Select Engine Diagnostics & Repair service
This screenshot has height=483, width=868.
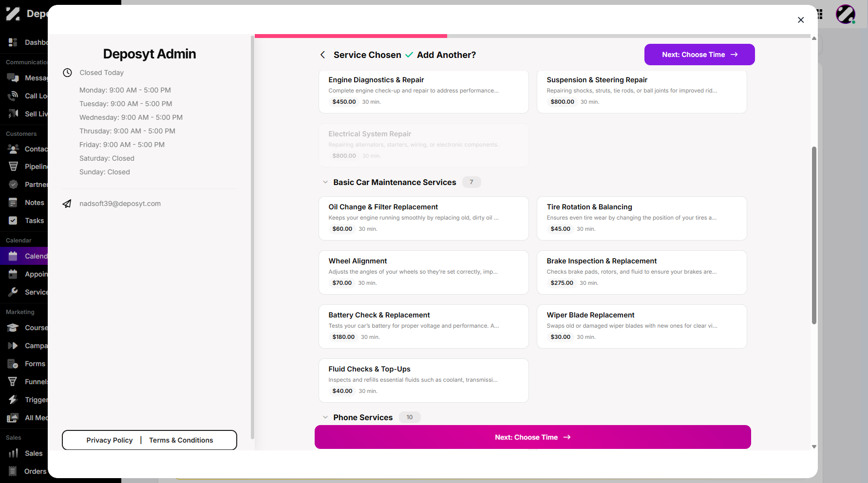click(x=424, y=92)
